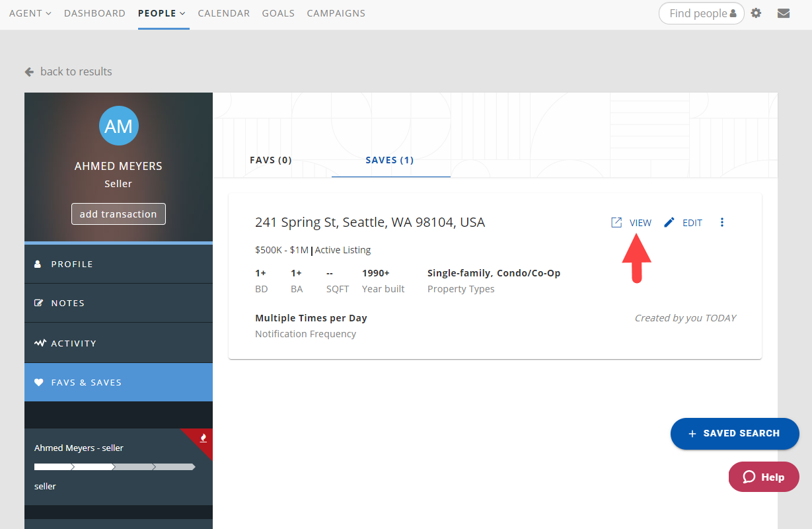Screen dimensions: 812x529
Task: Click the back arrow icon
Action: point(29,71)
